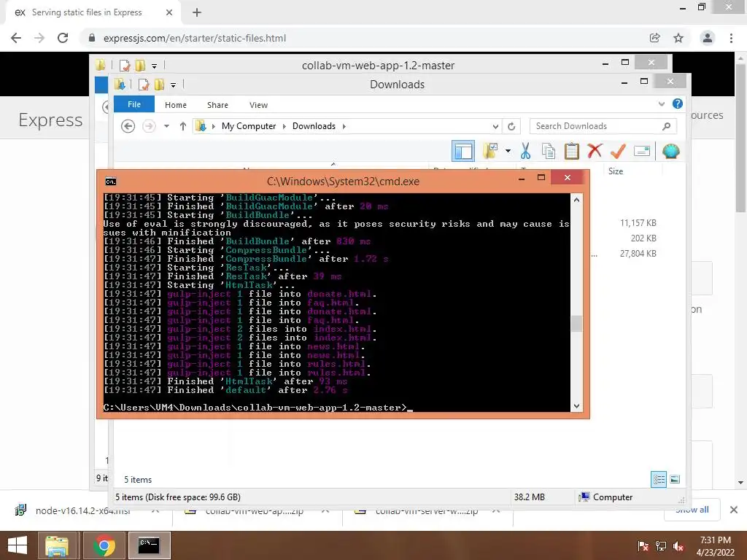Click the cmd.exe scrollbar thumb
The image size is (747, 560).
tap(576, 324)
